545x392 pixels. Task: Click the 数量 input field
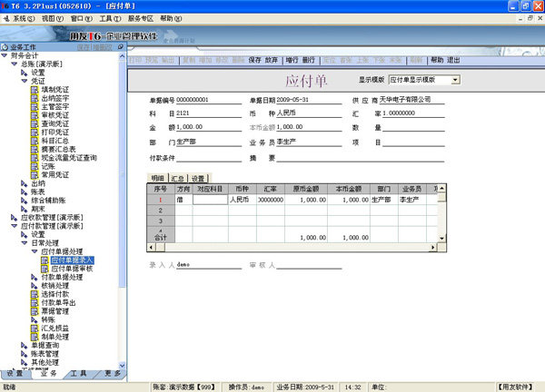(x=413, y=127)
